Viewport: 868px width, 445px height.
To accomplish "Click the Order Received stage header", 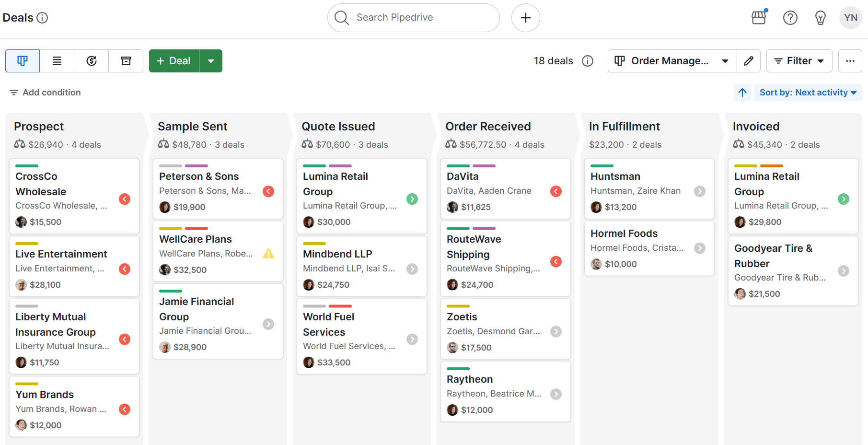I will click(x=488, y=127).
